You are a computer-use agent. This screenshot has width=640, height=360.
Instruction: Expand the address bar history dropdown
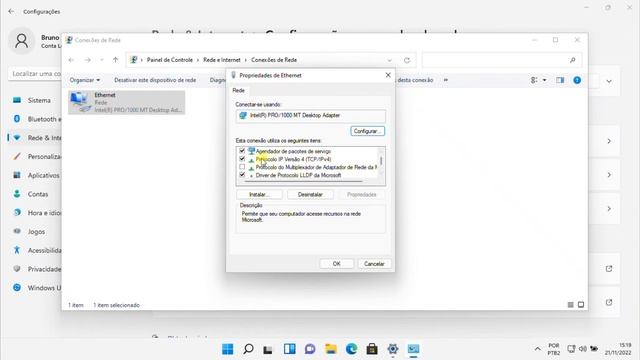click(389, 60)
